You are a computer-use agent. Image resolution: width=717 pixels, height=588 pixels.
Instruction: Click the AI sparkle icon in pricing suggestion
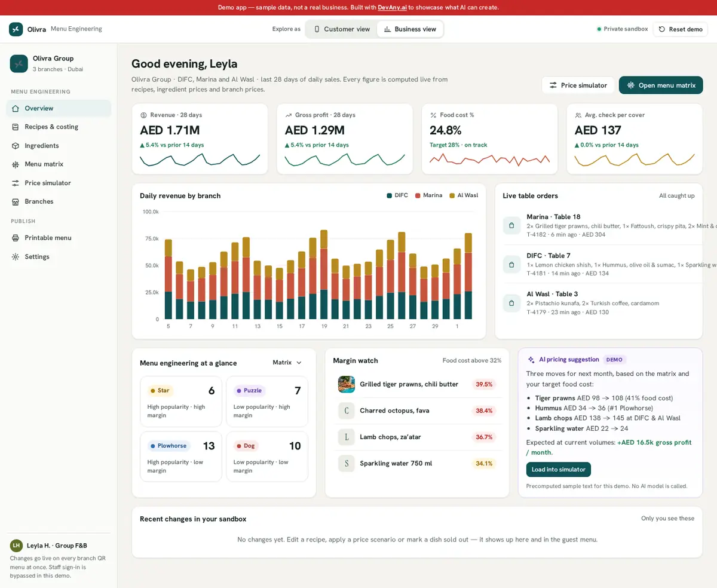531,360
